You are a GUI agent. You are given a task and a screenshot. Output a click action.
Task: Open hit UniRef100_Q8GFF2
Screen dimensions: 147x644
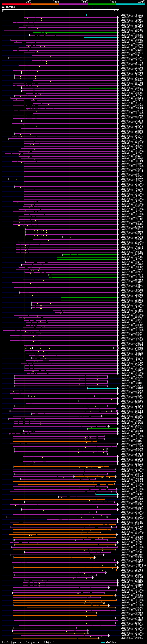pos(132,569)
